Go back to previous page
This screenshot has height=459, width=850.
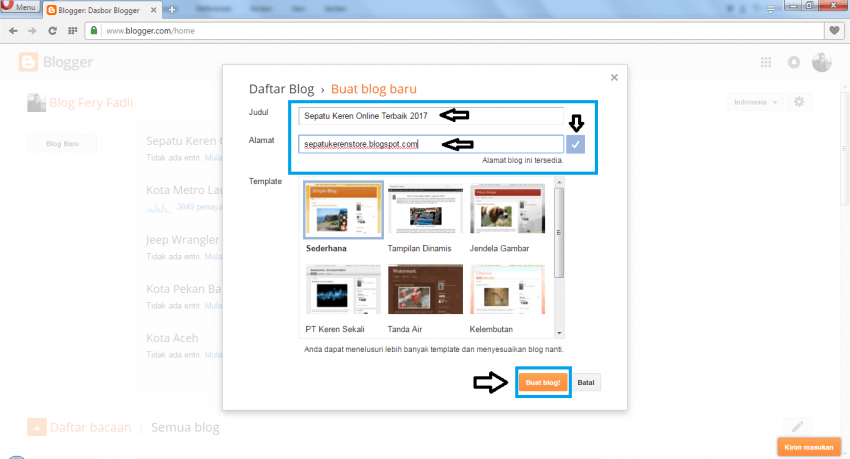tap(13, 31)
